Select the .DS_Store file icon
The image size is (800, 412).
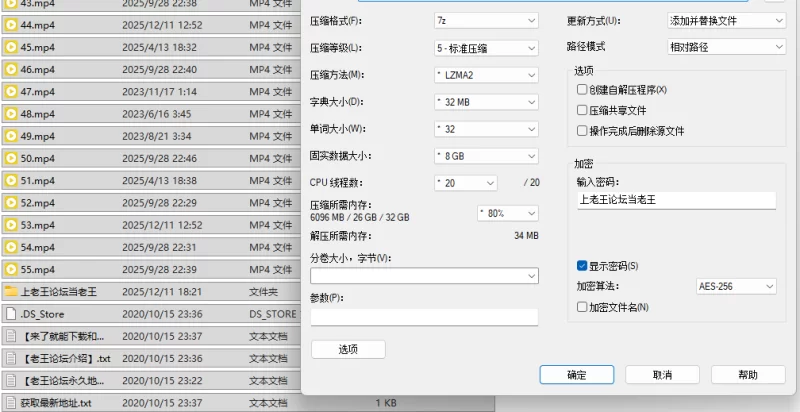(11, 314)
